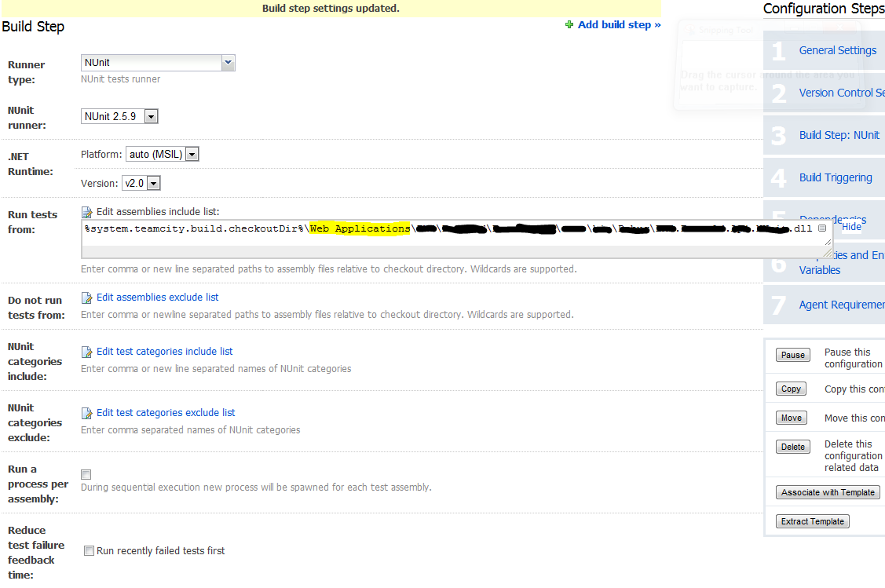885x588 pixels.
Task: Click the Hide link in the sidebar
Action: point(852,227)
